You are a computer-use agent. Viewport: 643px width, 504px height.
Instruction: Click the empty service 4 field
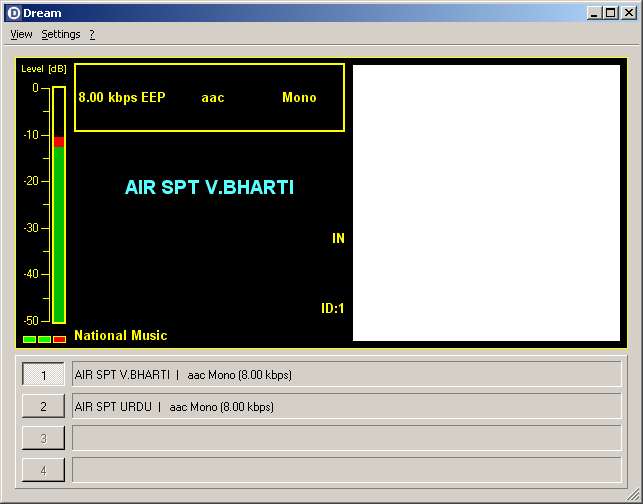[x=347, y=470]
